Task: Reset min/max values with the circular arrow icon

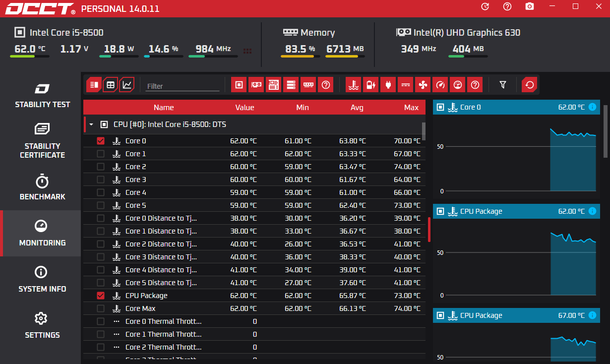Action: tap(530, 85)
